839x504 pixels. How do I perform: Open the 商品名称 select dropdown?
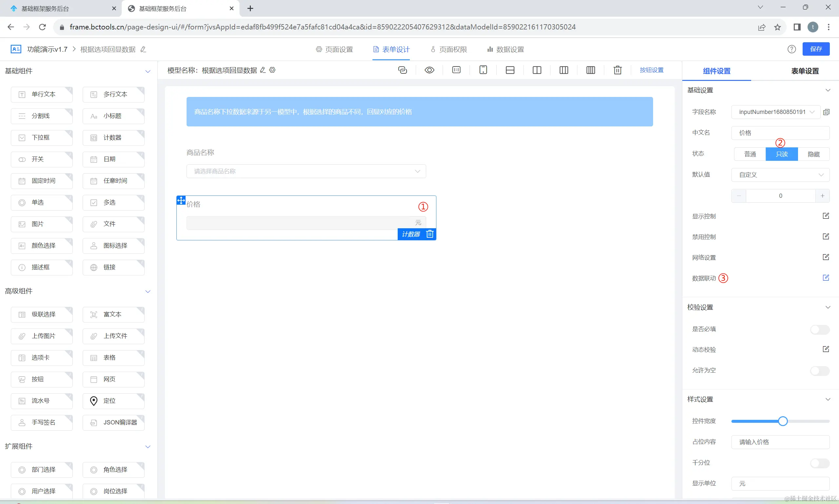coord(306,171)
